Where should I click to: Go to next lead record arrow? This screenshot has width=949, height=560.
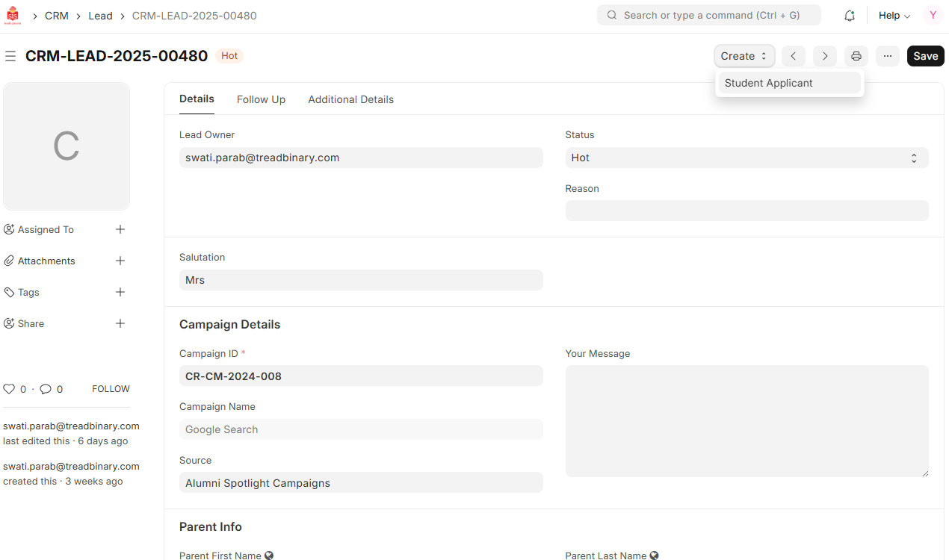(x=824, y=56)
